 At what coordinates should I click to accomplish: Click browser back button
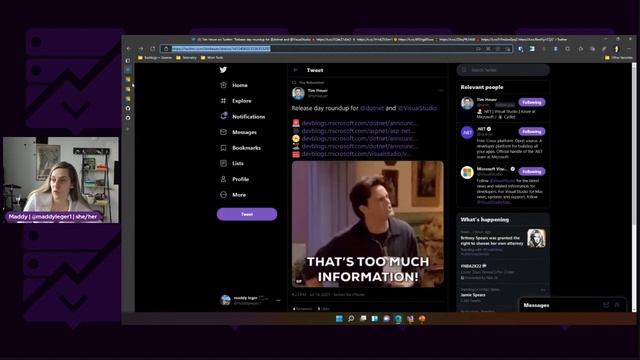click(x=129, y=49)
